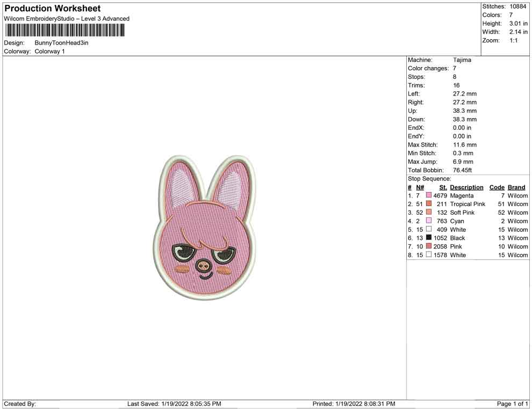Click the Code column header

pyautogui.click(x=497, y=187)
